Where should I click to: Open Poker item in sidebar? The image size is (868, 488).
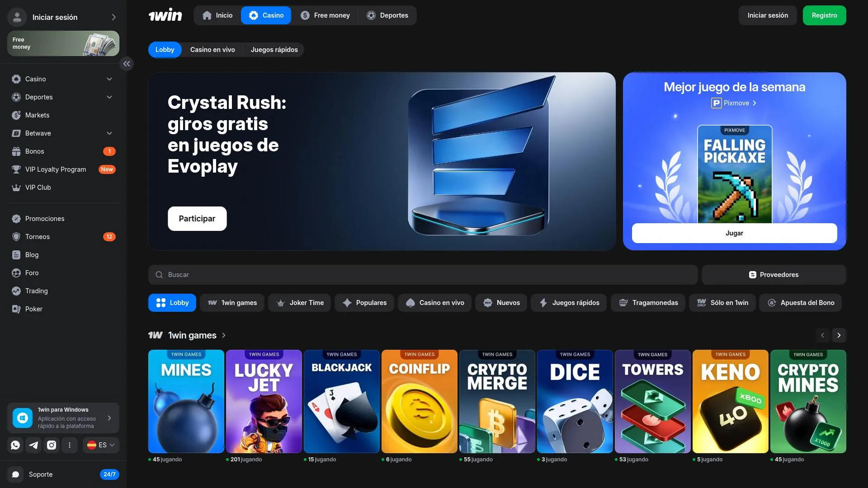63,309
